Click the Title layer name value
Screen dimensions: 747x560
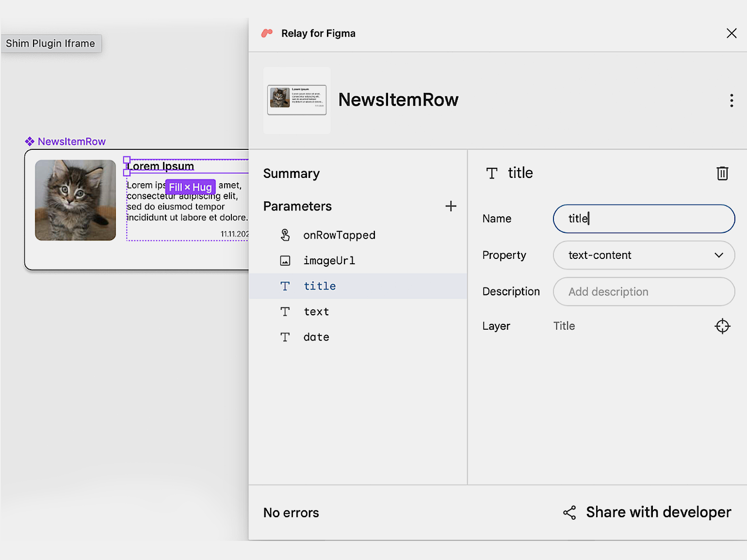click(564, 326)
